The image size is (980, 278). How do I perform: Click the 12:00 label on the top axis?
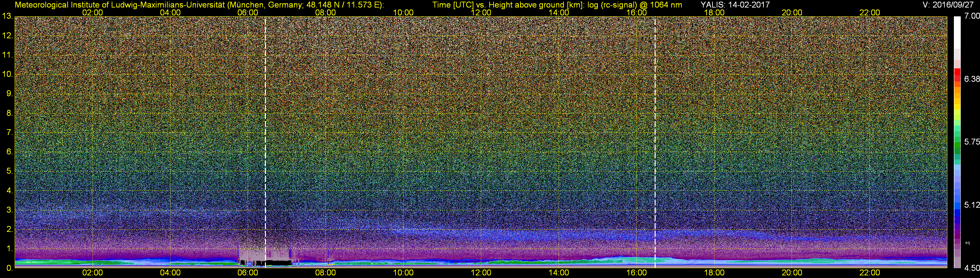481,12
